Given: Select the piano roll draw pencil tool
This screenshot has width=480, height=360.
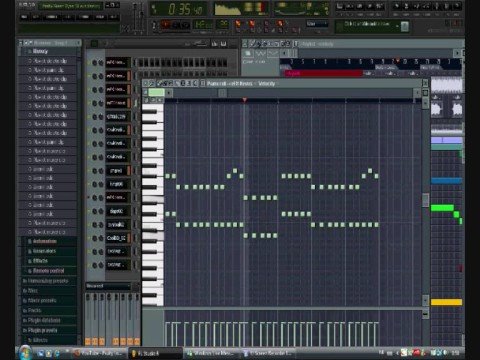Looking at the screenshot, I should pyautogui.click(x=160, y=83).
